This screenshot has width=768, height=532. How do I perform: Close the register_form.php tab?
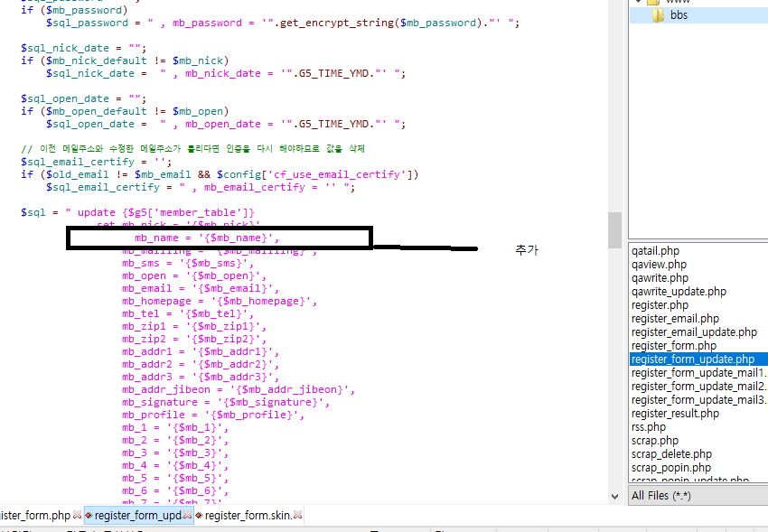(77, 516)
